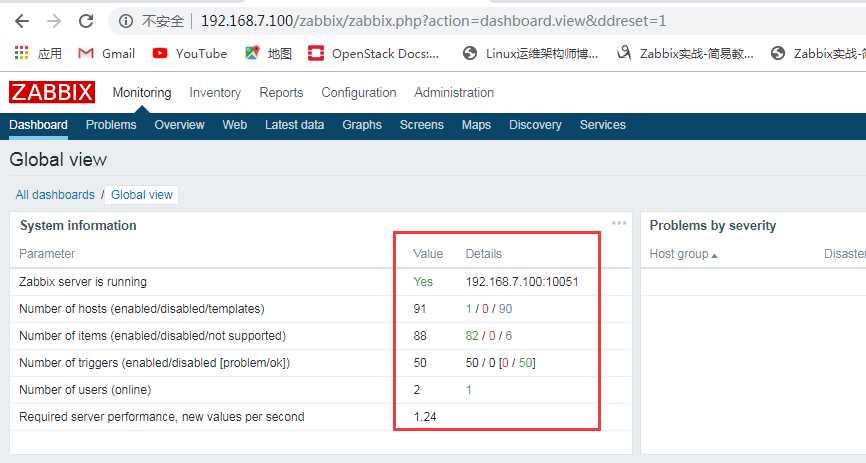Open the YouTube bookmark
The width and height of the screenshot is (866, 463).
189,53
